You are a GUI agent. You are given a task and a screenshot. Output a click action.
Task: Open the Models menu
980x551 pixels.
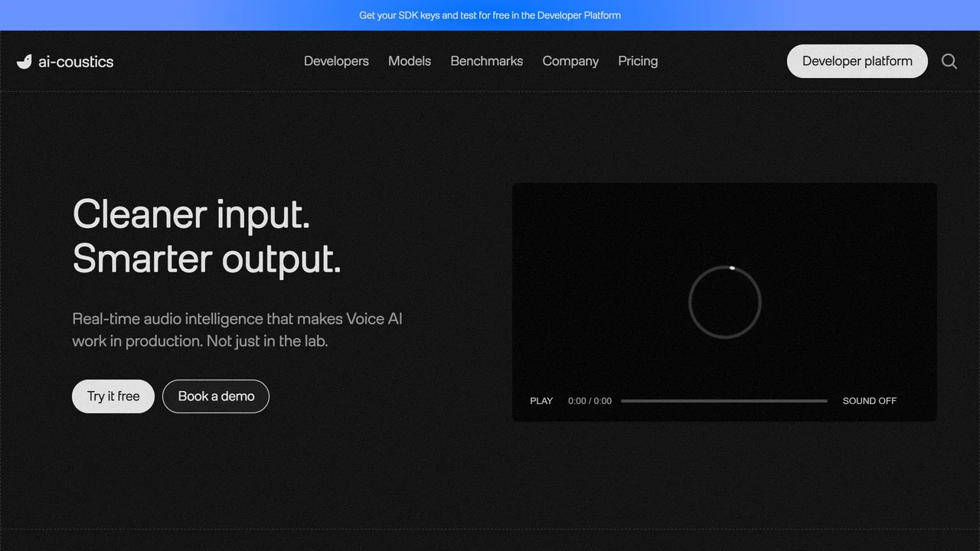(x=410, y=61)
